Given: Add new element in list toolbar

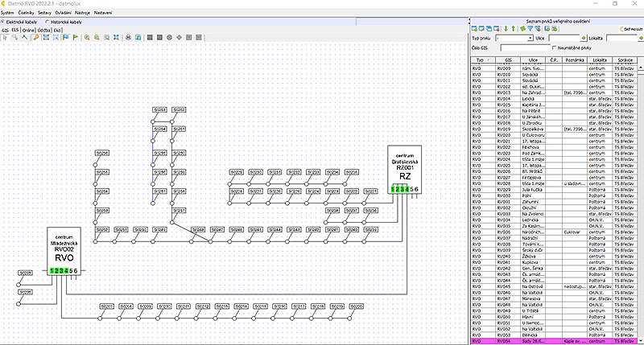Looking at the screenshot, I should click(x=474, y=29).
